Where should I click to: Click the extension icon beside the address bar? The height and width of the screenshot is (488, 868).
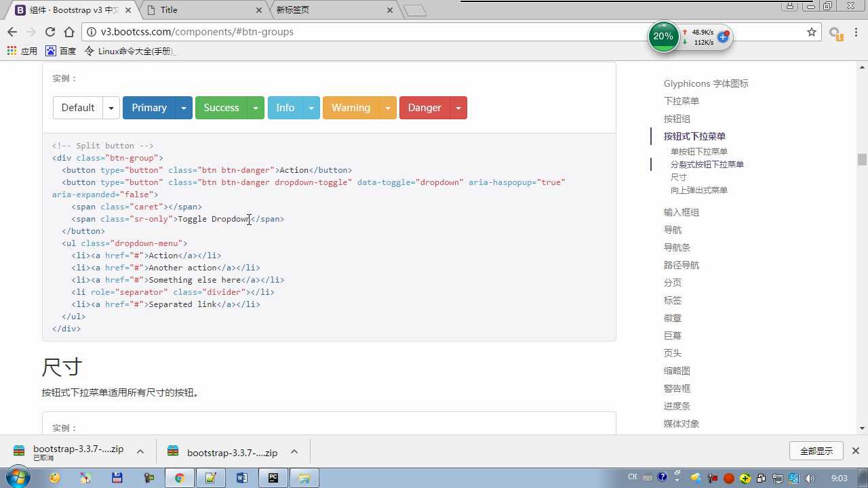(x=835, y=33)
